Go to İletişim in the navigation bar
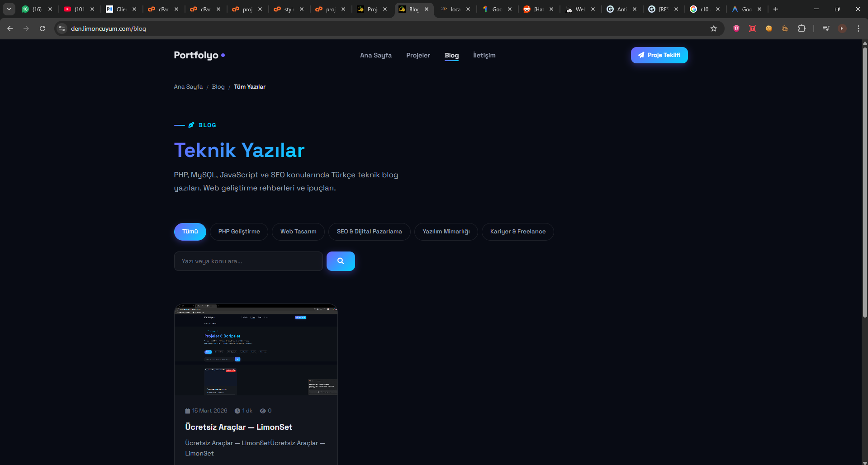The image size is (868, 465). pyautogui.click(x=484, y=55)
